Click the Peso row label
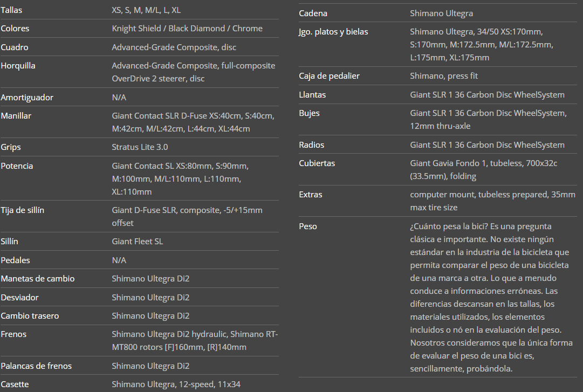Screen dimensions: 583x392 pyautogui.click(x=308, y=226)
